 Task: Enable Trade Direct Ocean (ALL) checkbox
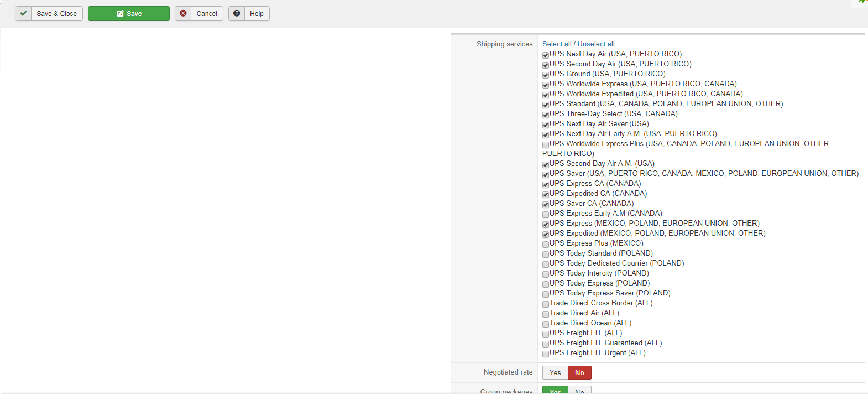546,324
